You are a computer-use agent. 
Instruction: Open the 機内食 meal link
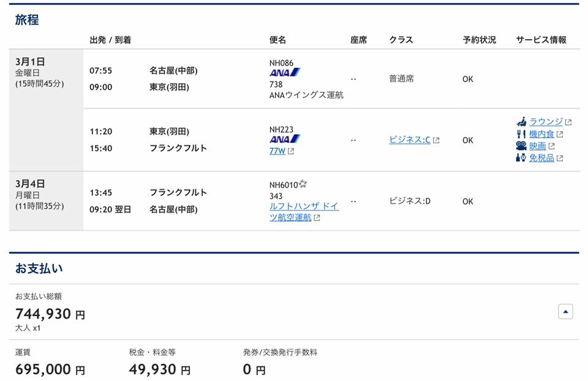click(541, 134)
